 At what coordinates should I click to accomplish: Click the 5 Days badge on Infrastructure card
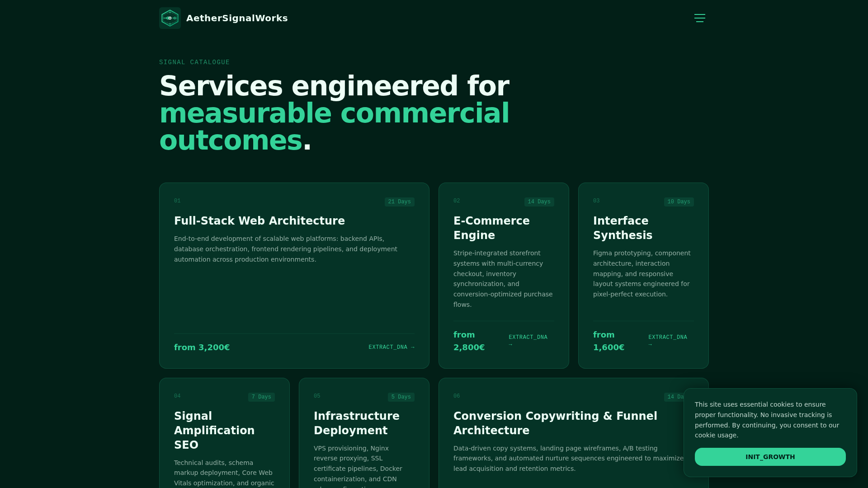pos(401,397)
